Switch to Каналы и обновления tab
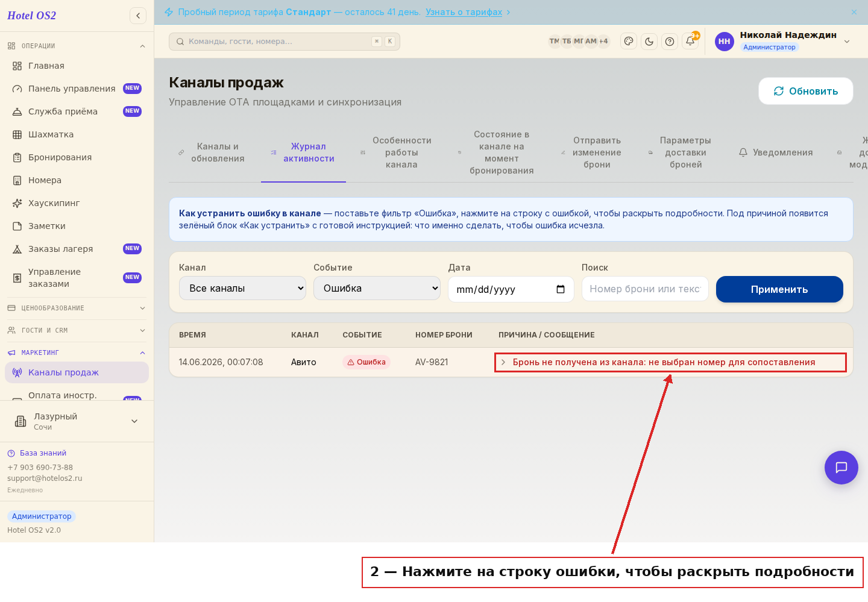 pos(212,152)
